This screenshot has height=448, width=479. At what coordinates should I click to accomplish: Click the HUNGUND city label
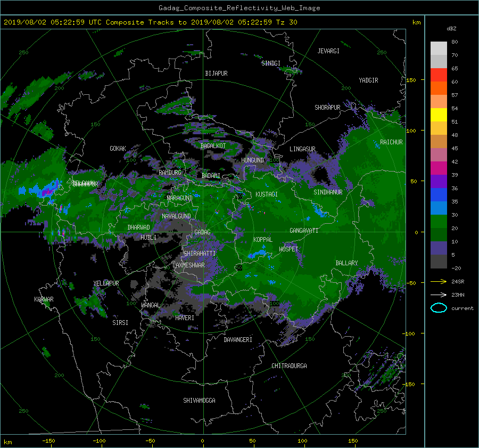click(252, 160)
